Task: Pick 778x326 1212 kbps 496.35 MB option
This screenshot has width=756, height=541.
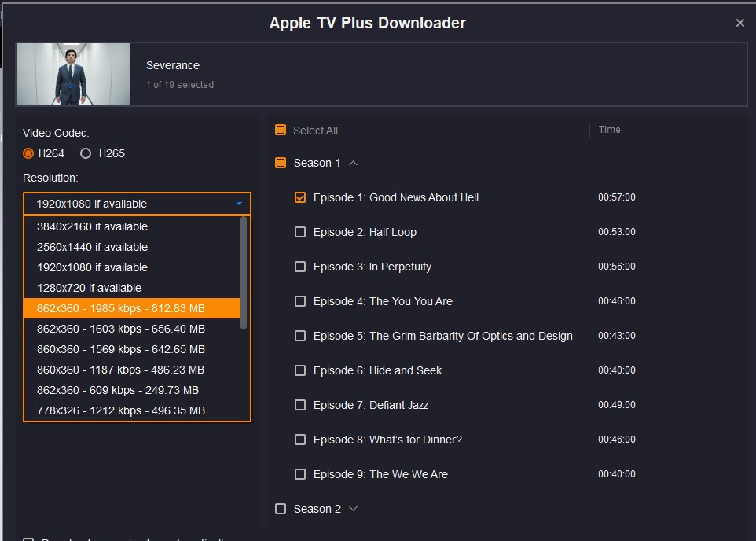Action: pos(120,410)
